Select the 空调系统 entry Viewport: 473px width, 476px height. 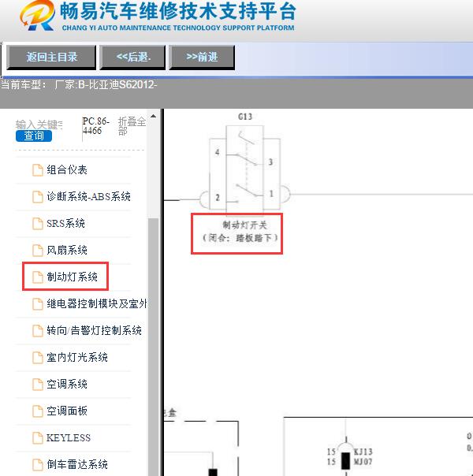point(67,385)
